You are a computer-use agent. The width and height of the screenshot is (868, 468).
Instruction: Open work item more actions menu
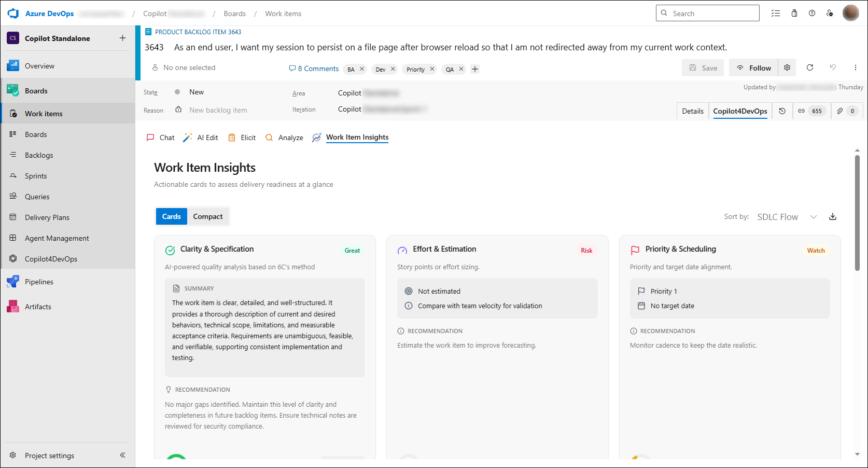click(856, 67)
